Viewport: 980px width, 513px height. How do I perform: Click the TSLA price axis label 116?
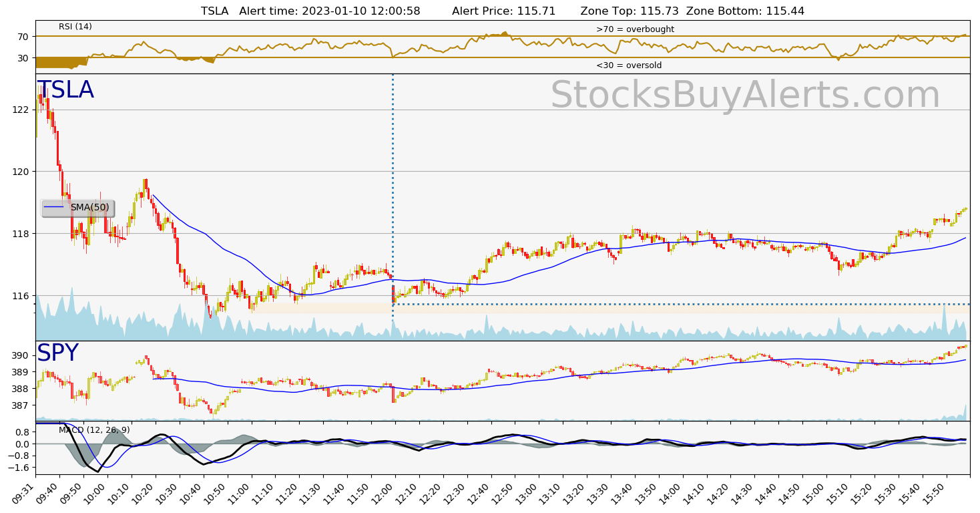tap(21, 296)
